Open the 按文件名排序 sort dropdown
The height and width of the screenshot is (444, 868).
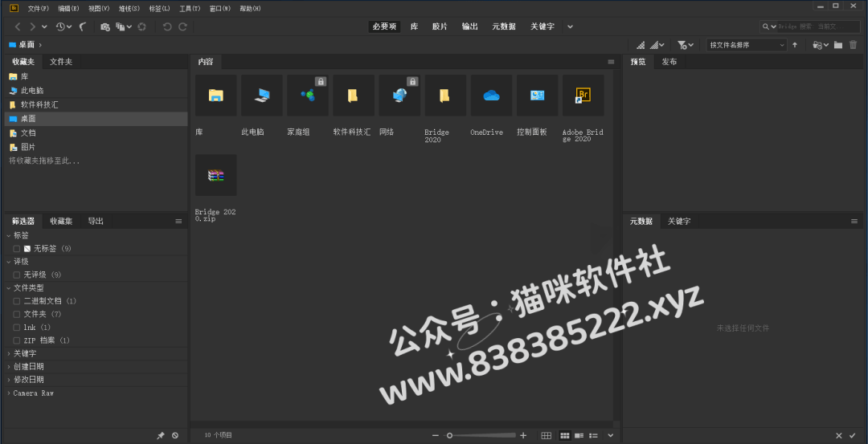[x=747, y=45]
